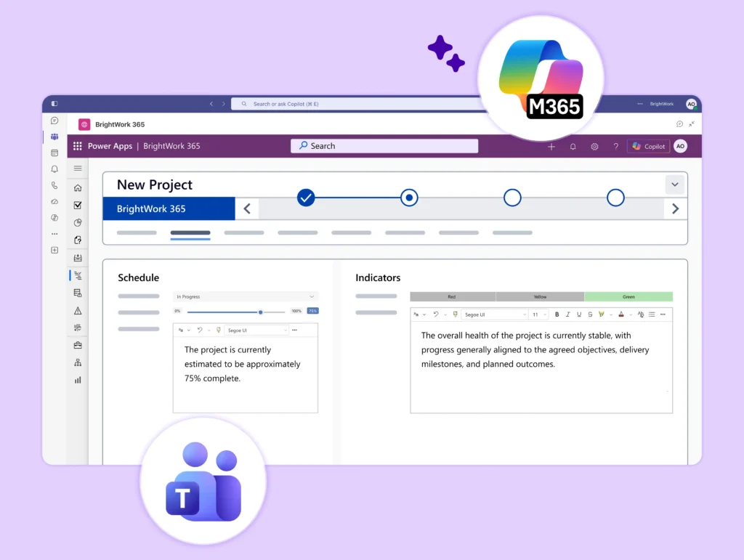Click the 75% value box beside slider
Image resolution: width=744 pixels, height=560 pixels.
click(x=312, y=311)
